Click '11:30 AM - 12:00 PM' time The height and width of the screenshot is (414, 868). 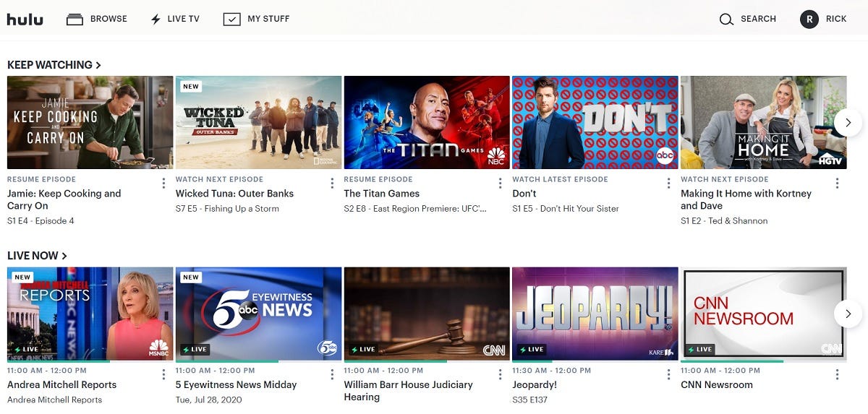click(553, 371)
